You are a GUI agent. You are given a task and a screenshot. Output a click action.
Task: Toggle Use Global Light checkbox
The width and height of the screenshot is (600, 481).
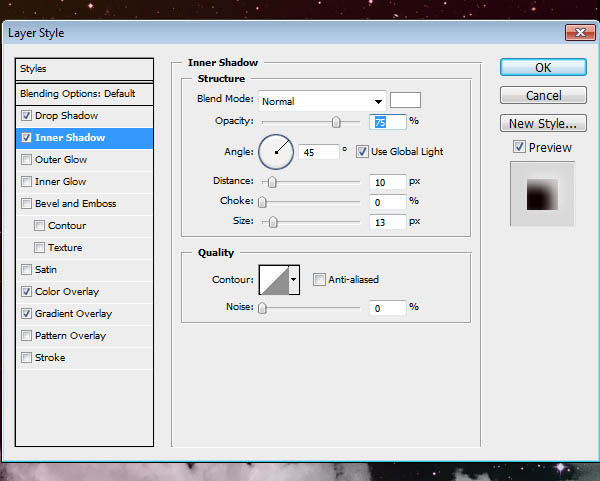362,152
